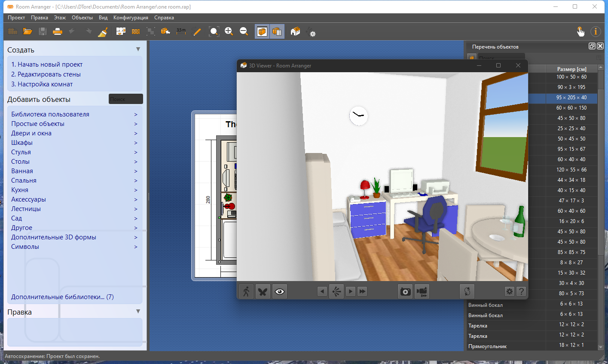This screenshot has height=364, width=608.
Task: Click the video camera record icon
Action: click(x=422, y=291)
